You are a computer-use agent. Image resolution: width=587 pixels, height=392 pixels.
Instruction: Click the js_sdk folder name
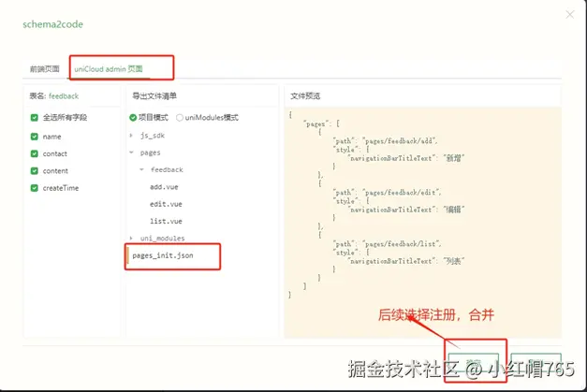(x=153, y=136)
